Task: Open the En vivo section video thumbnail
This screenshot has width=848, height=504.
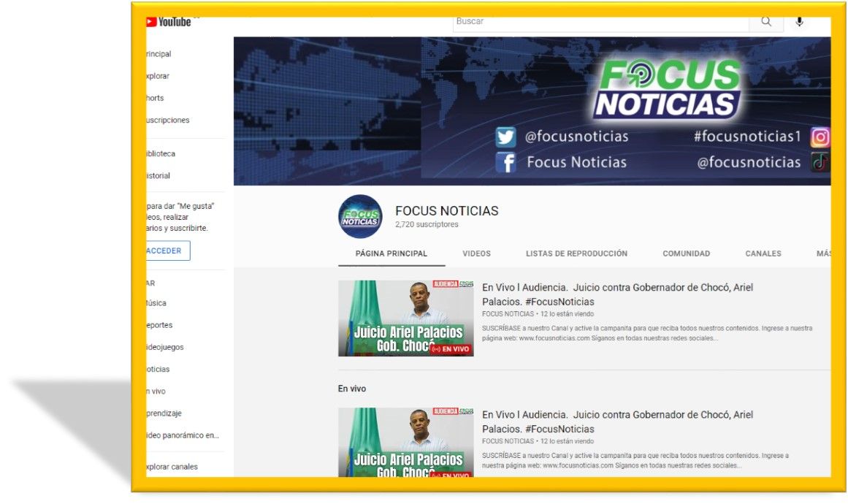Action: (405, 443)
